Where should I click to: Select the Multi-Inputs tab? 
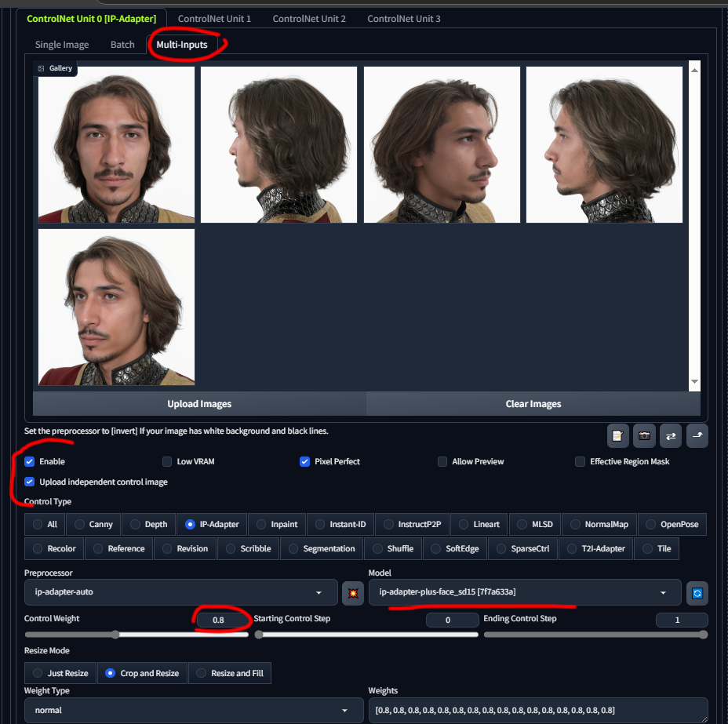[x=181, y=45]
